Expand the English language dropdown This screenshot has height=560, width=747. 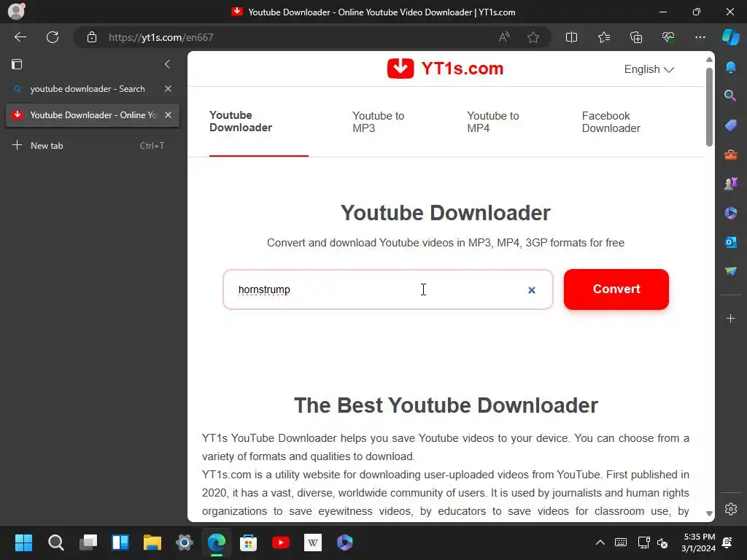649,69
